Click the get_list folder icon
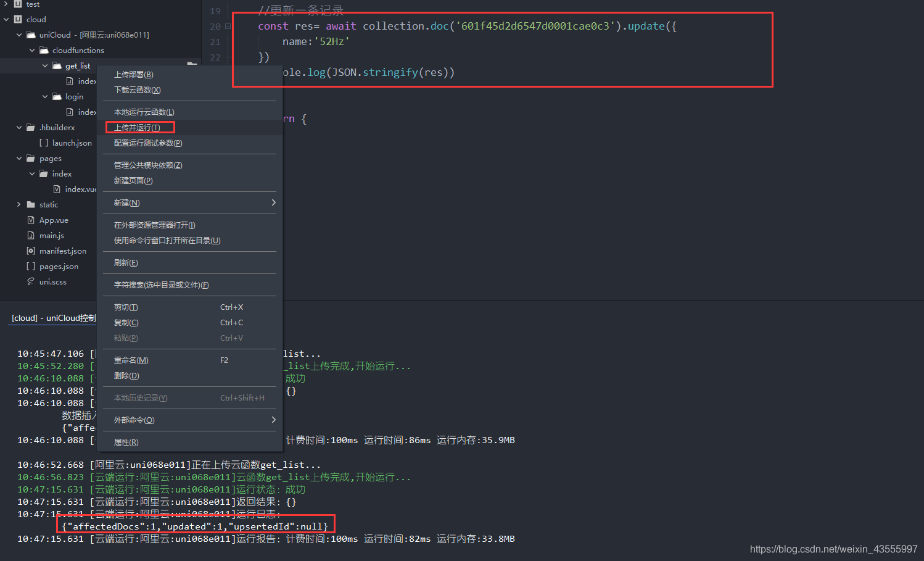The image size is (924, 561). click(57, 65)
